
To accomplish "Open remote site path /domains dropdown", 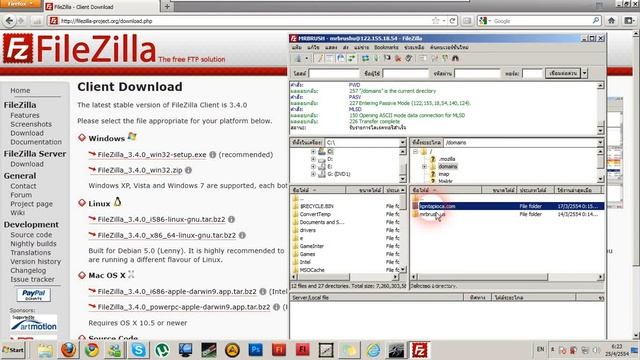I will [600, 142].
